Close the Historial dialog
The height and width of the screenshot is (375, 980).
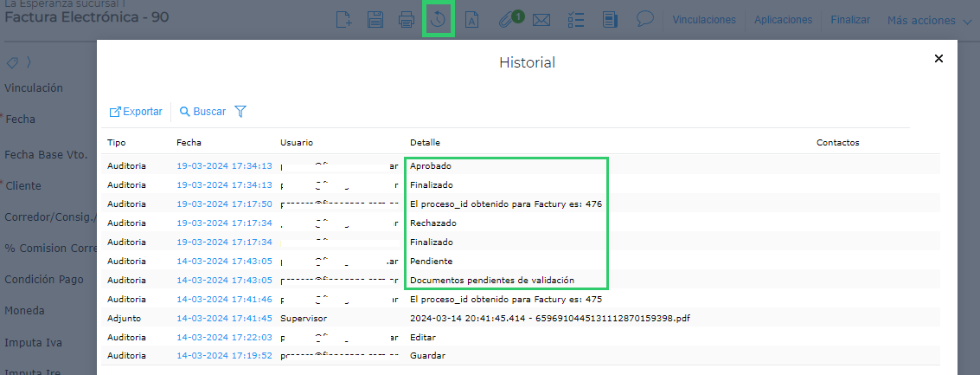coord(938,59)
